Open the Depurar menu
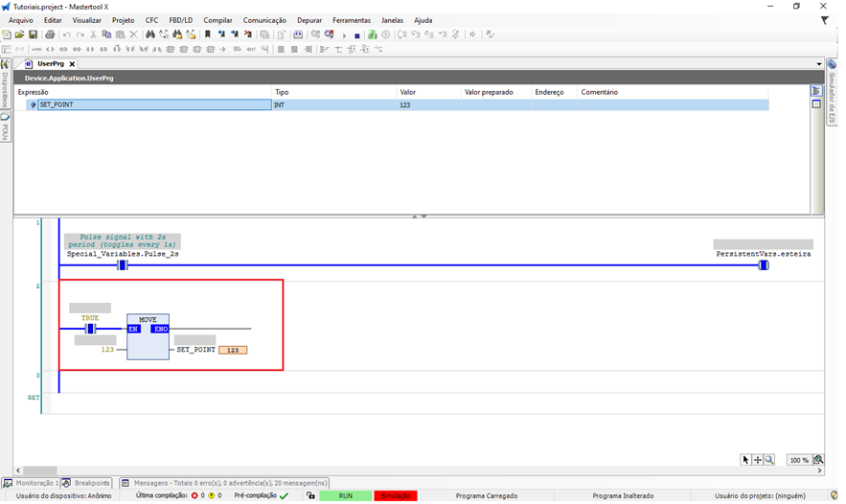This screenshot has height=504, width=846. 309,20
